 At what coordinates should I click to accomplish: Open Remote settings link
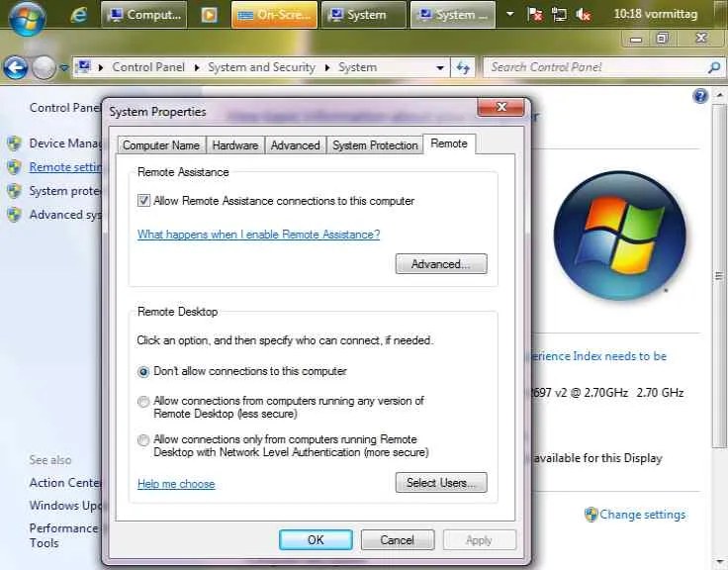click(65, 167)
